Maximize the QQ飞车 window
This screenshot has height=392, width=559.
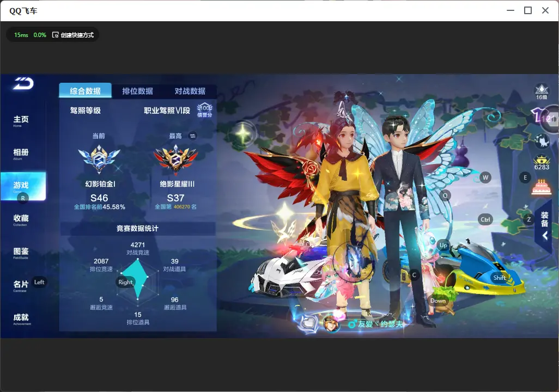tap(528, 11)
